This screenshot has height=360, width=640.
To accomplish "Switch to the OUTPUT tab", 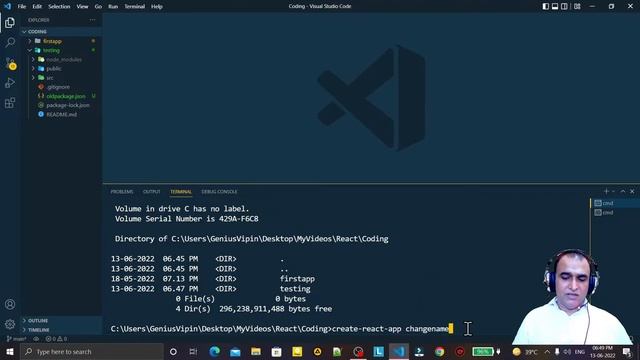I will [x=151, y=191].
